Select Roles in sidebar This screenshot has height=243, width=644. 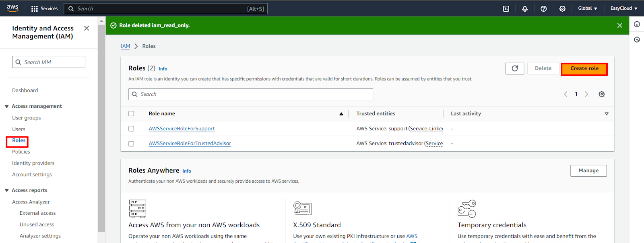[19, 140]
